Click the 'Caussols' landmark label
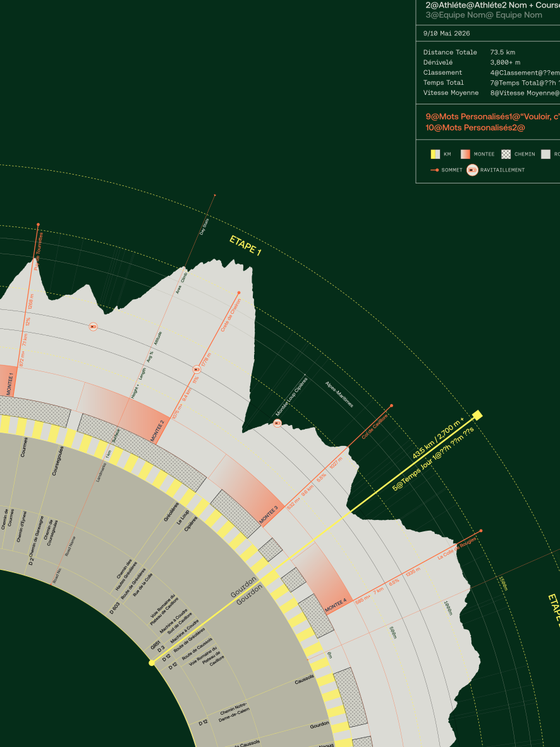 pyautogui.click(x=304, y=679)
